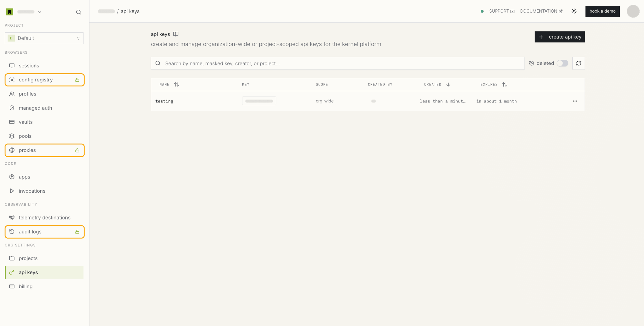Click lock icon beside proxies
This screenshot has width=644, height=326.
click(77, 150)
